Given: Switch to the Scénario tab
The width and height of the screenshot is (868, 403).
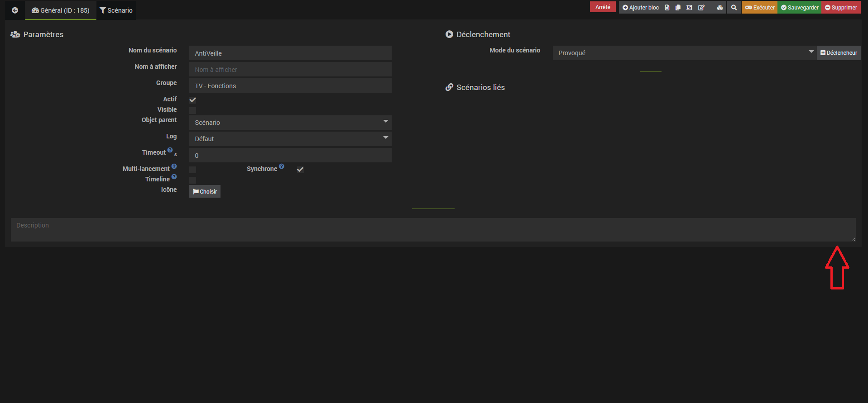Looking at the screenshot, I should 116,10.
